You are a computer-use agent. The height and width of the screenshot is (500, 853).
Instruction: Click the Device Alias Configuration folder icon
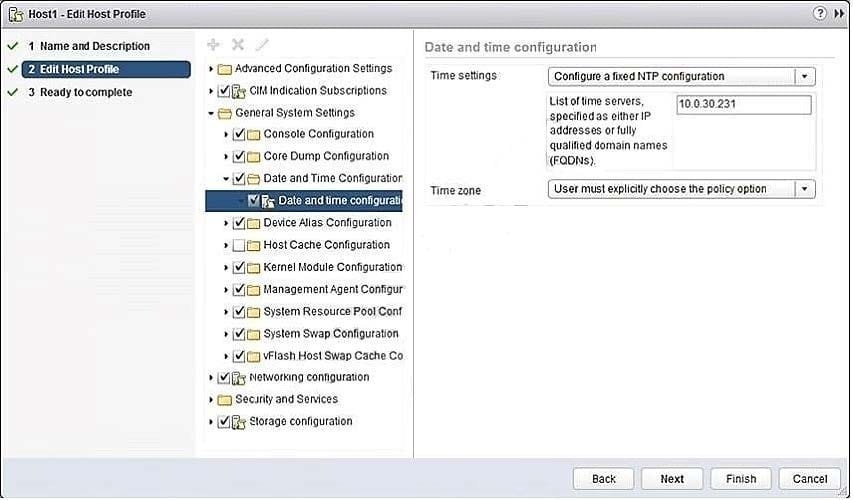(254, 223)
